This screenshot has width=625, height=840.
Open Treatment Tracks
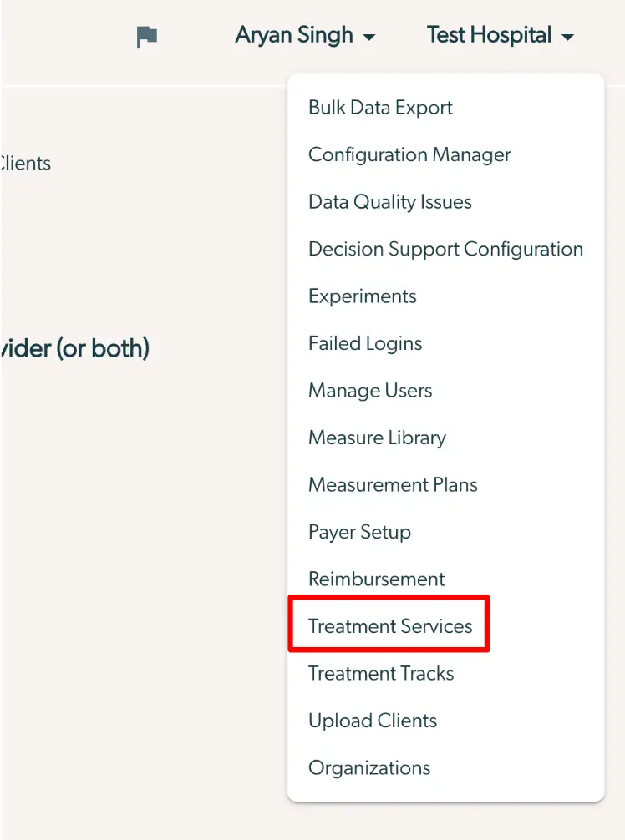coord(381,674)
